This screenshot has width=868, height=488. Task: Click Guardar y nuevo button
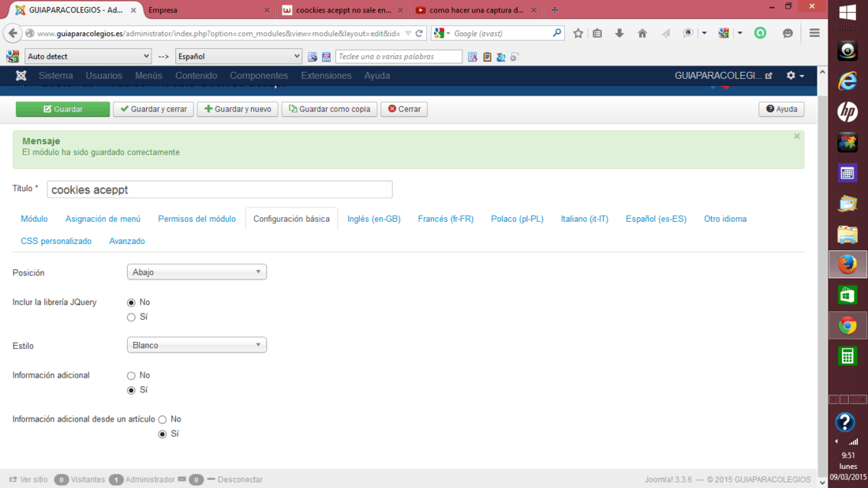[238, 109]
